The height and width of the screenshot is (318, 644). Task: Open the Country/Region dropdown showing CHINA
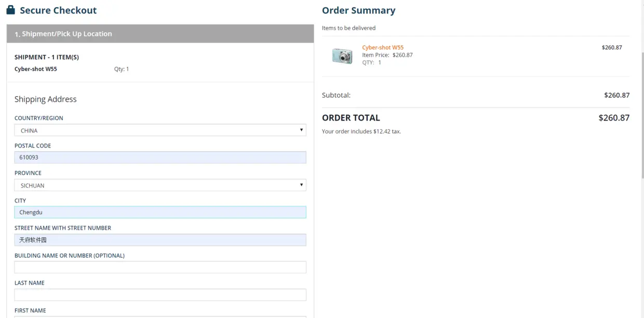160,130
